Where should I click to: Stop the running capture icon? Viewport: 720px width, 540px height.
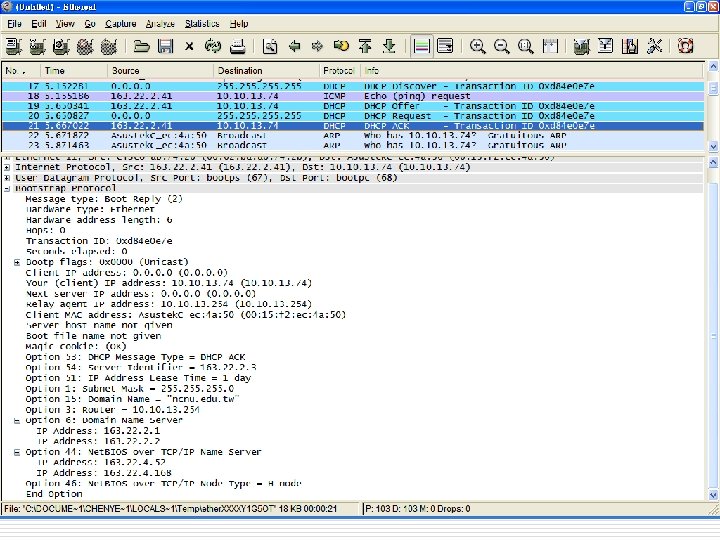85,46
